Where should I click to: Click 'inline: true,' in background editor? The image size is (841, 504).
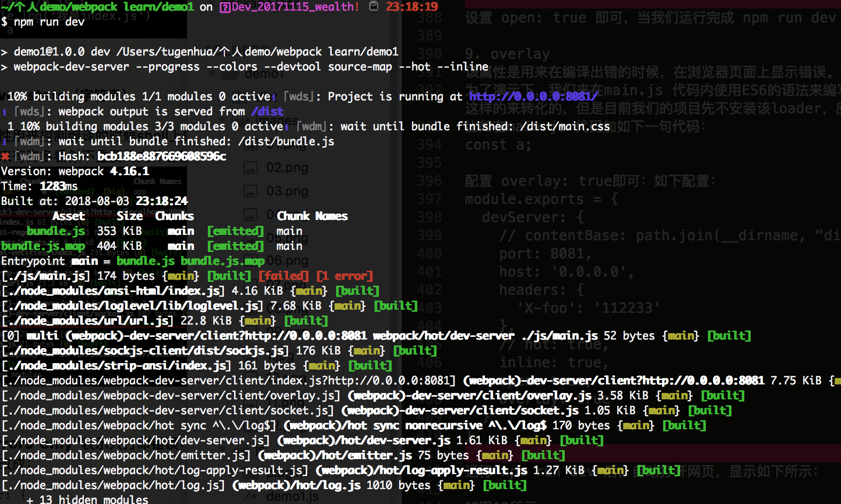554,363
